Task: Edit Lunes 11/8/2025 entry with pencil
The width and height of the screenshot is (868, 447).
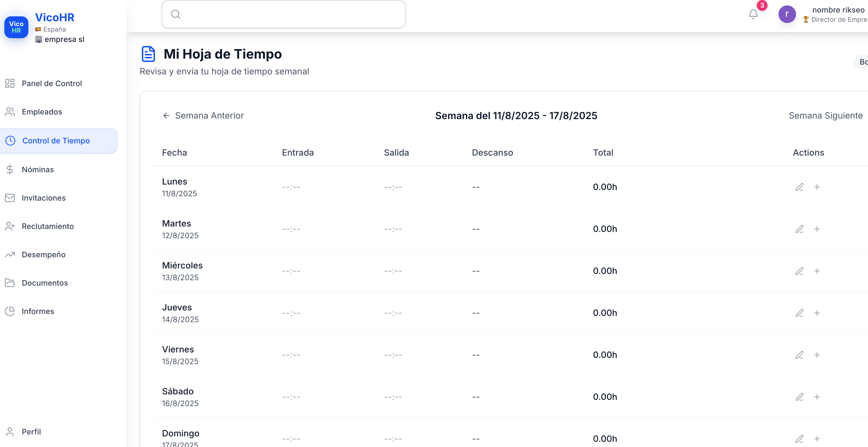Action: (x=799, y=187)
